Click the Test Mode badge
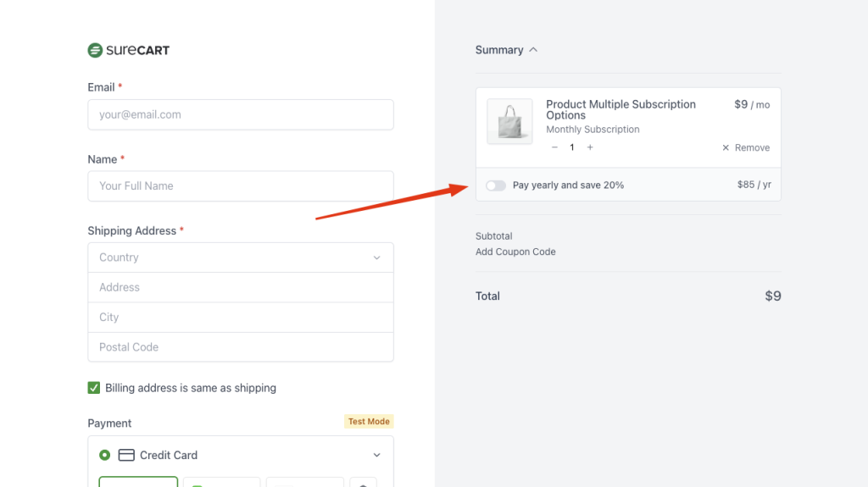The height and width of the screenshot is (487, 868). tap(369, 421)
